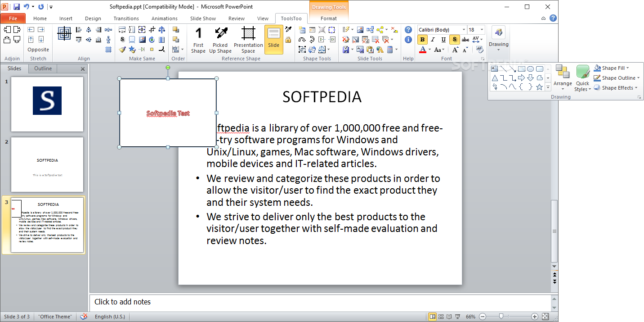Switch to Slide Sorter view

click(441, 317)
